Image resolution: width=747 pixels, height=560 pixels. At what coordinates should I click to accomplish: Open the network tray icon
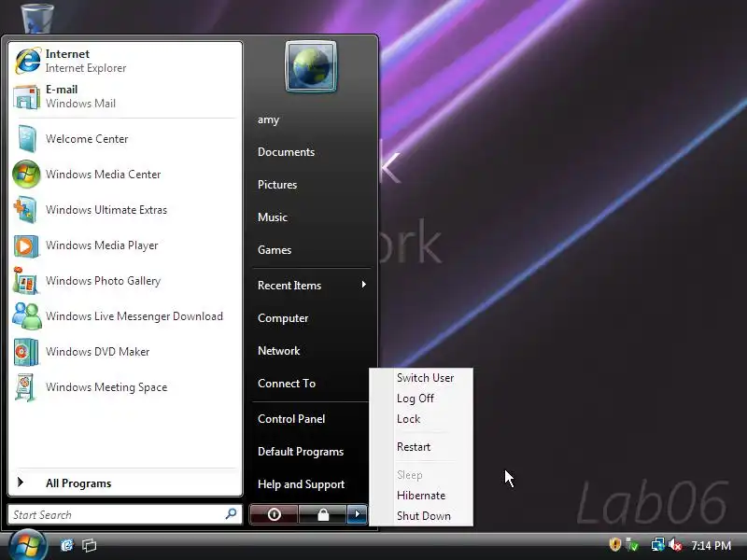(x=658, y=544)
